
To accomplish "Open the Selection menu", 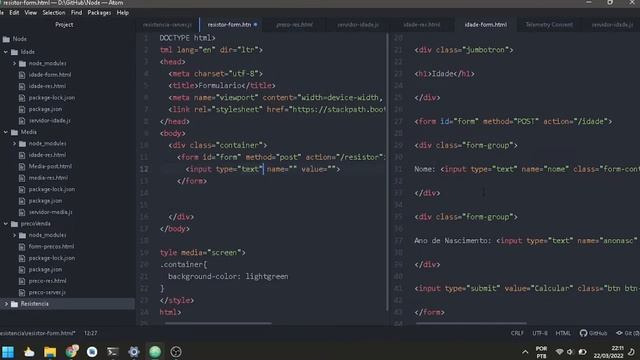I will (x=54, y=13).
